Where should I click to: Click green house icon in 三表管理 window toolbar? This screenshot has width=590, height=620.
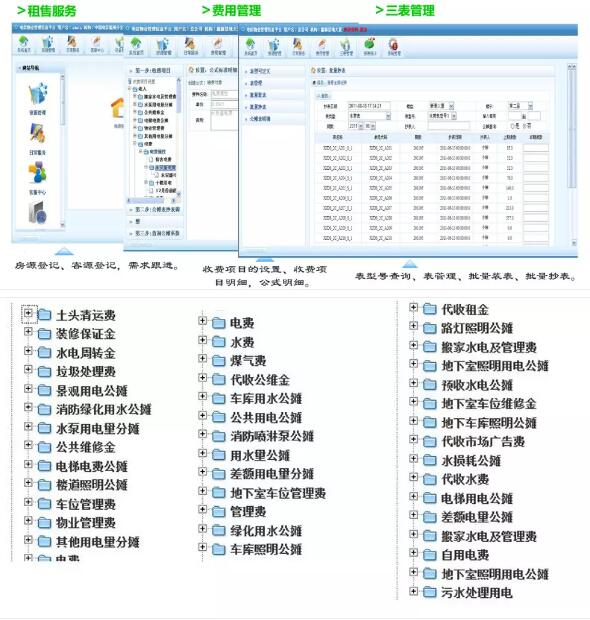[x=250, y=45]
